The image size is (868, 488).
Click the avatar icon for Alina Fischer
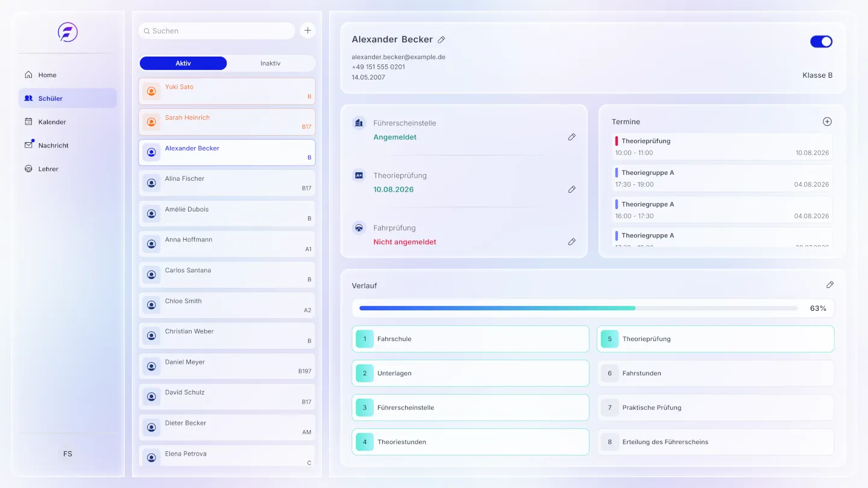point(151,183)
